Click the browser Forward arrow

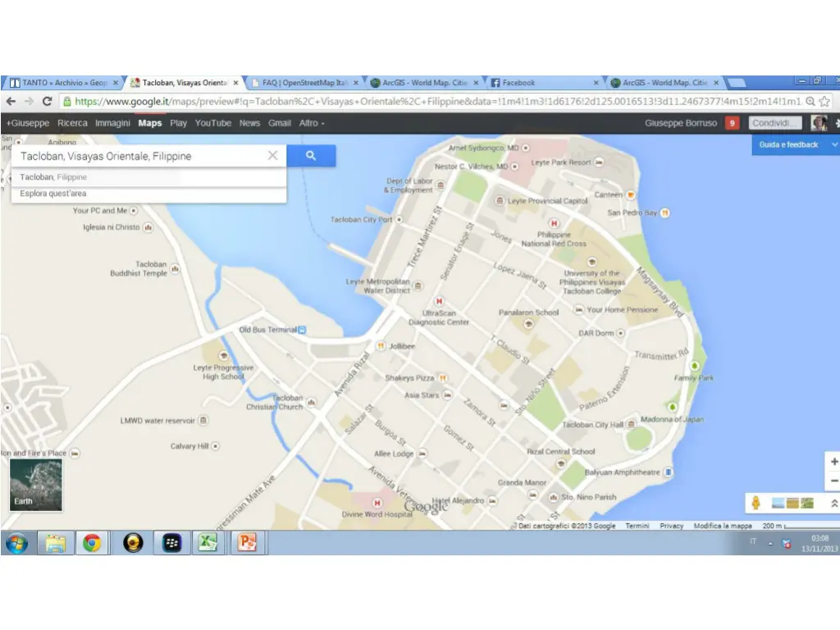[29, 101]
